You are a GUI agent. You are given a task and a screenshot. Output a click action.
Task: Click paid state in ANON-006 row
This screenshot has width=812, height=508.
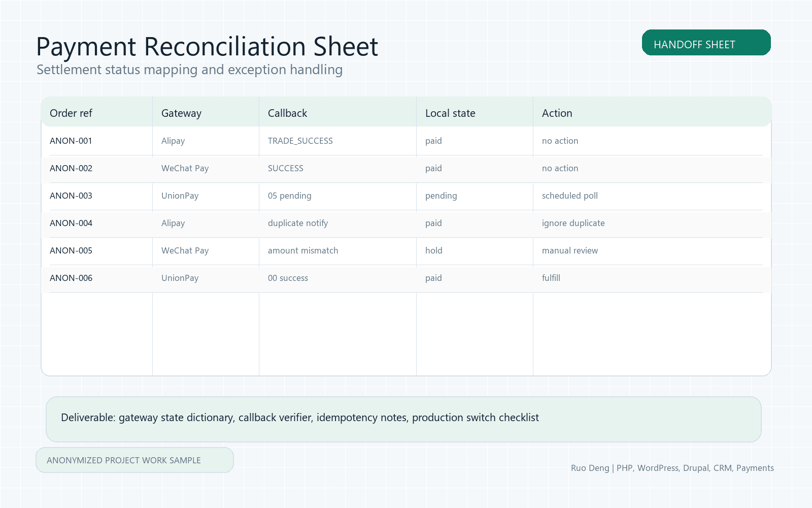(433, 278)
